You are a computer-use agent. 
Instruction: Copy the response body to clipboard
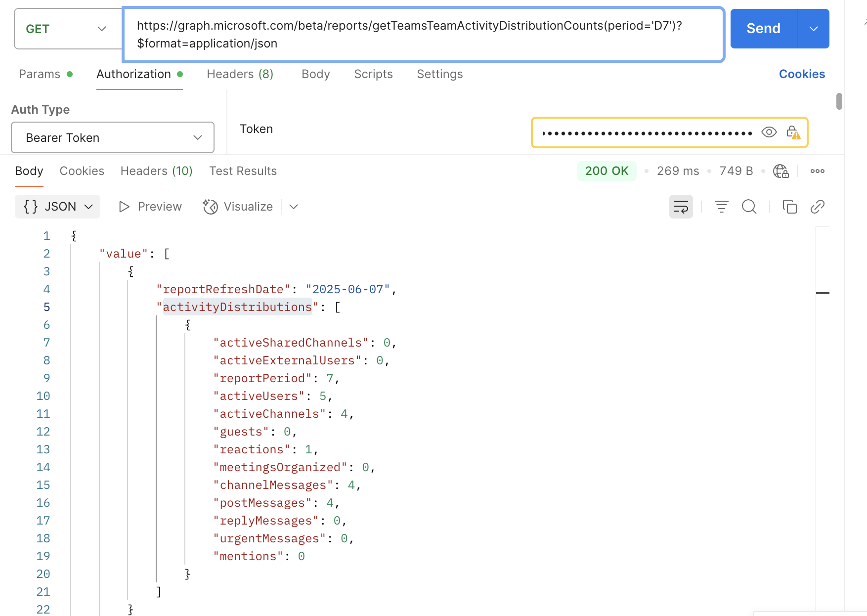pos(790,207)
